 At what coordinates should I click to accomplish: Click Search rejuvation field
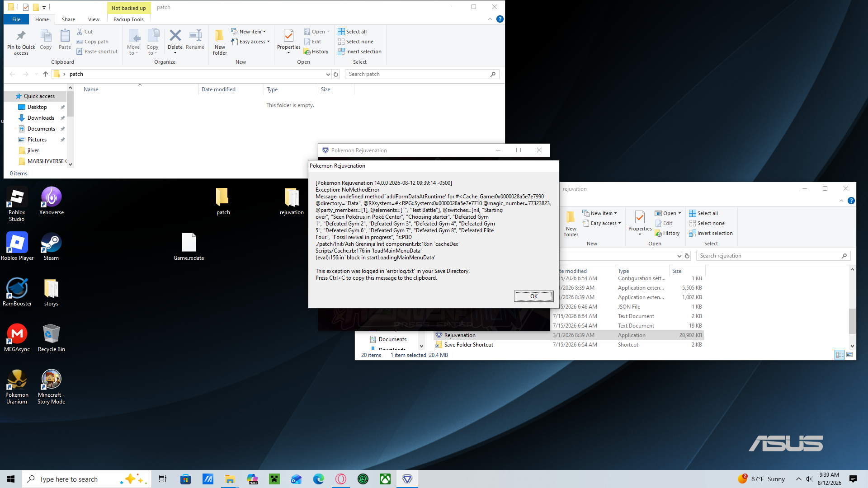pyautogui.click(x=773, y=256)
